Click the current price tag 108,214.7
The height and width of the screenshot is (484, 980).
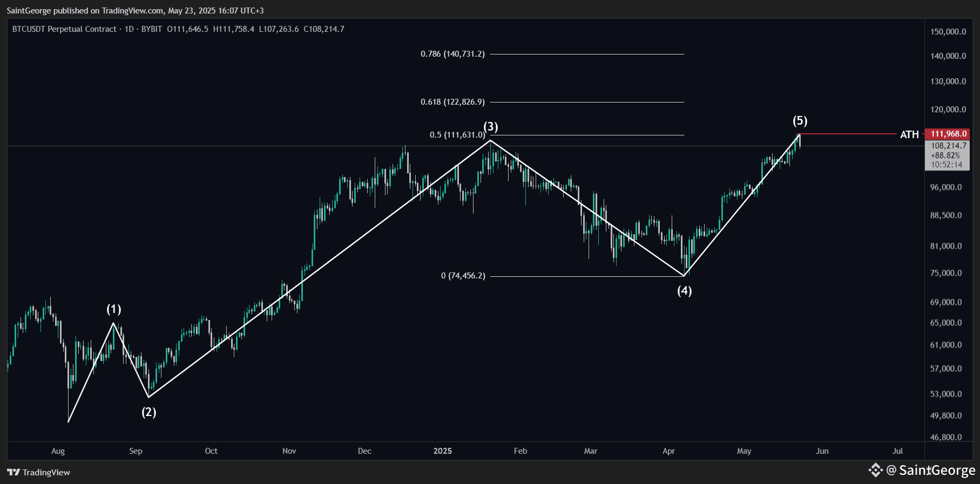[949, 146]
